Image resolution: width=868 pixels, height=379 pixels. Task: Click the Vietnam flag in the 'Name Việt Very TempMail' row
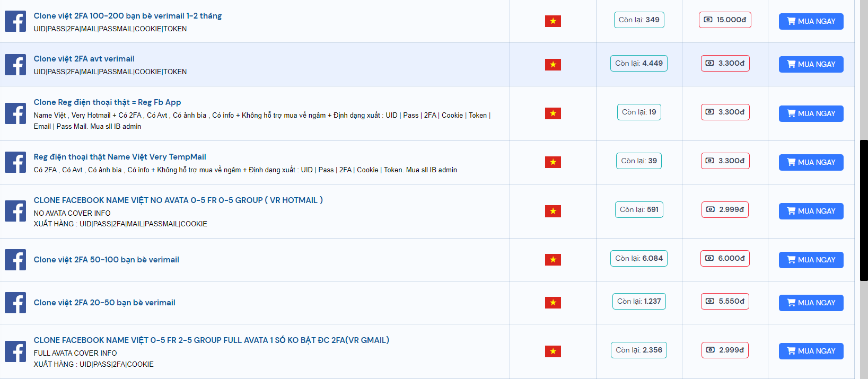tap(553, 162)
